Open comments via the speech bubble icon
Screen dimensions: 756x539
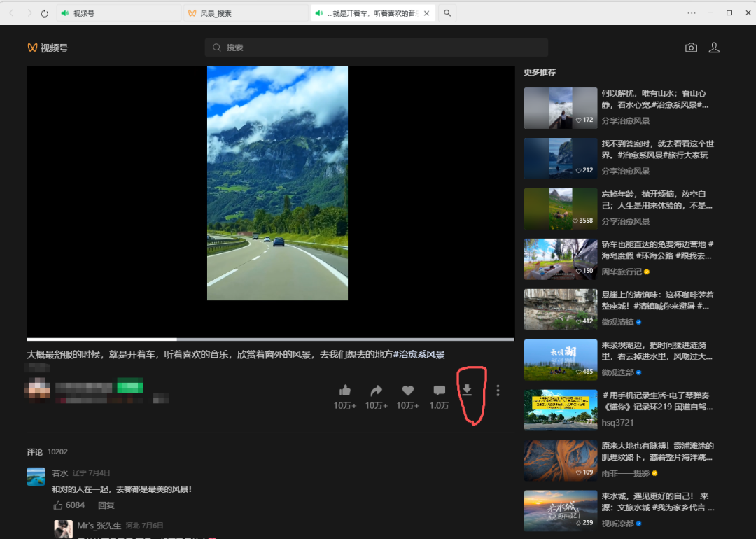pyautogui.click(x=438, y=391)
